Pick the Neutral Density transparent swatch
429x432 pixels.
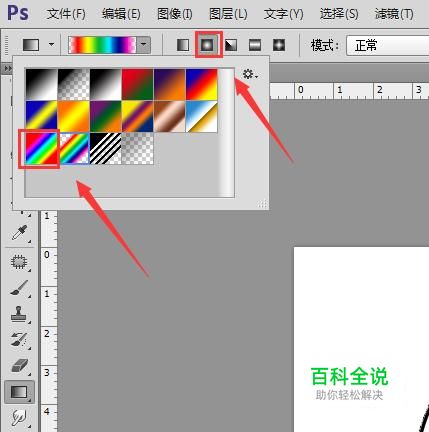(138, 149)
